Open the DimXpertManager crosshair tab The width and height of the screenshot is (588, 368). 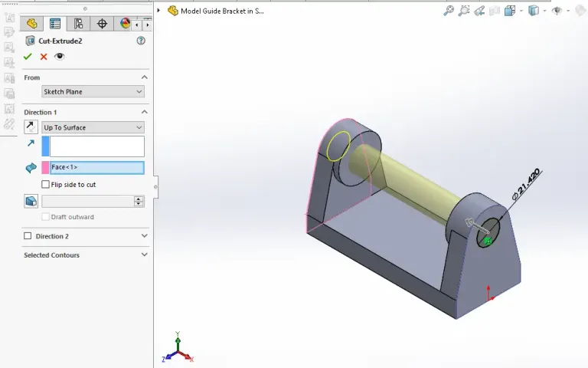point(102,24)
